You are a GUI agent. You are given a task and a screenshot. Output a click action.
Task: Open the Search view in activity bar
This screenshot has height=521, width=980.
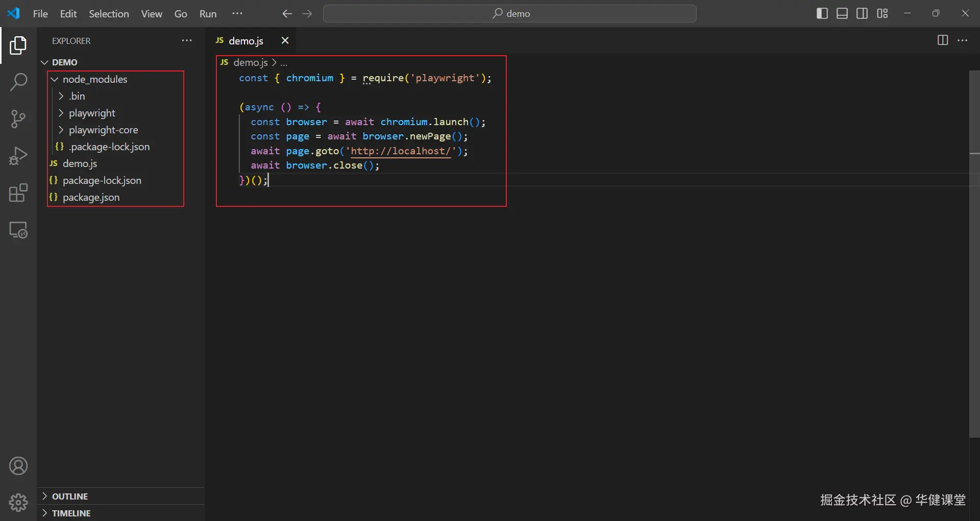tap(18, 82)
